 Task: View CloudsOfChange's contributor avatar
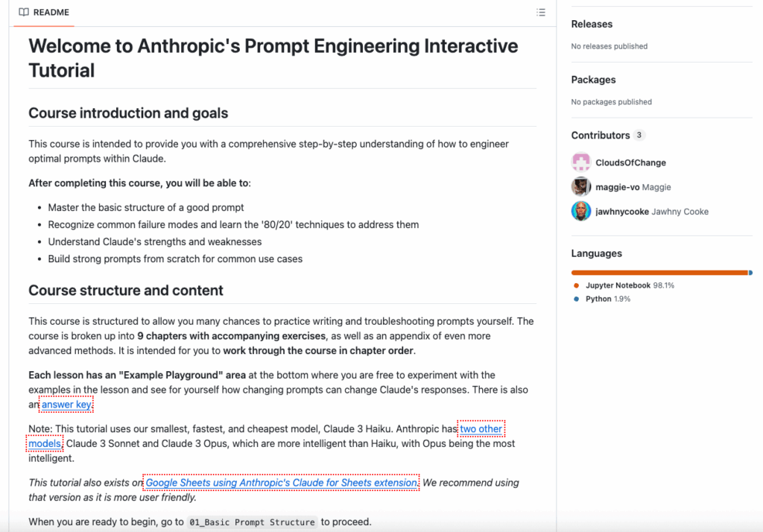coord(580,162)
